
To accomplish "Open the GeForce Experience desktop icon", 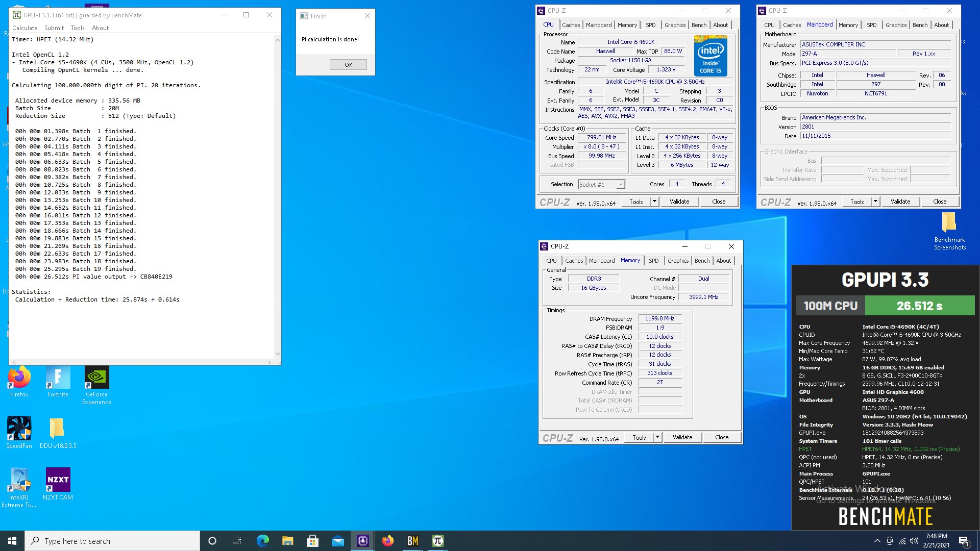I will click(x=96, y=386).
